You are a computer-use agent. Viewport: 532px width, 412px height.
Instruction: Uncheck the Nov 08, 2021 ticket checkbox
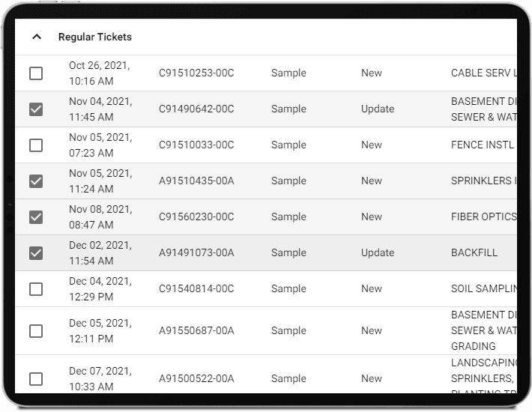tap(36, 217)
